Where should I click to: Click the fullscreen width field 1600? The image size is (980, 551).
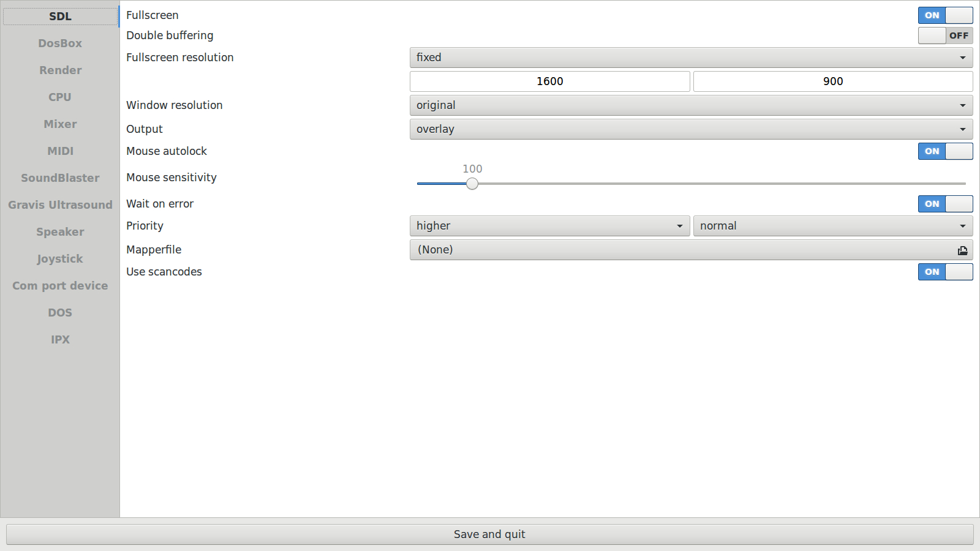[x=549, y=81]
